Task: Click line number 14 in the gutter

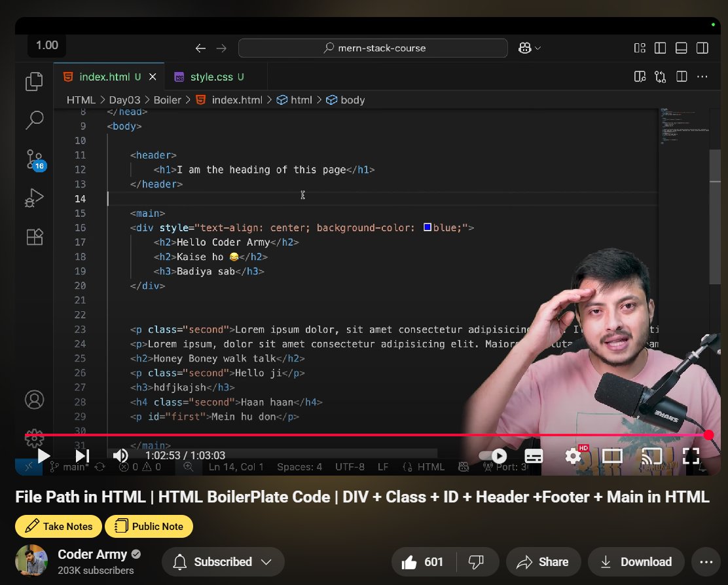Action: point(80,199)
